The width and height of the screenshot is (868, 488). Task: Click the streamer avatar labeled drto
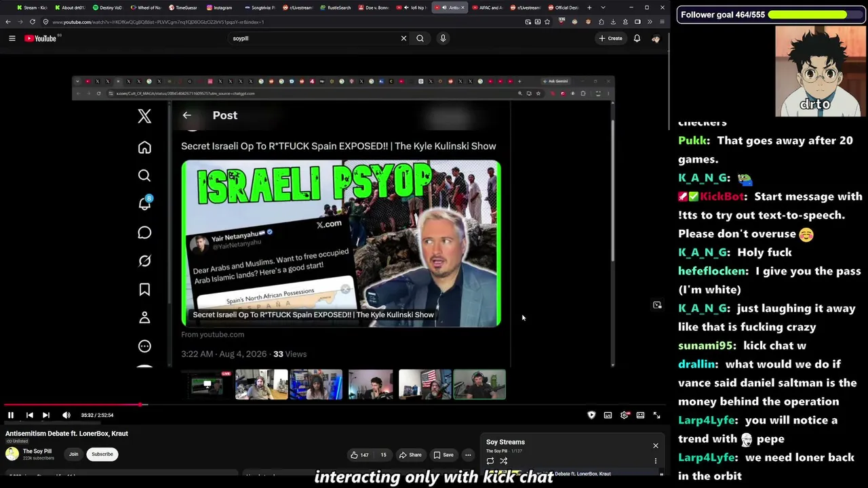(x=820, y=72)
